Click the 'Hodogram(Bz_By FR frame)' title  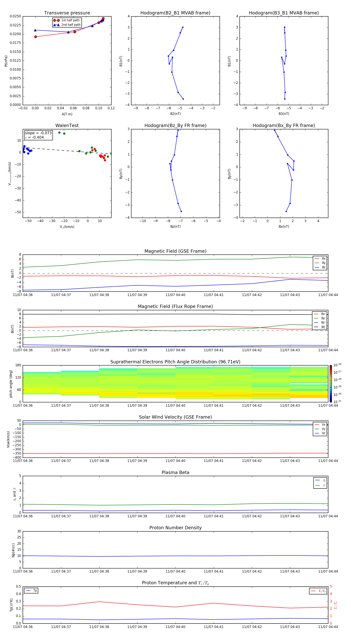175,125
